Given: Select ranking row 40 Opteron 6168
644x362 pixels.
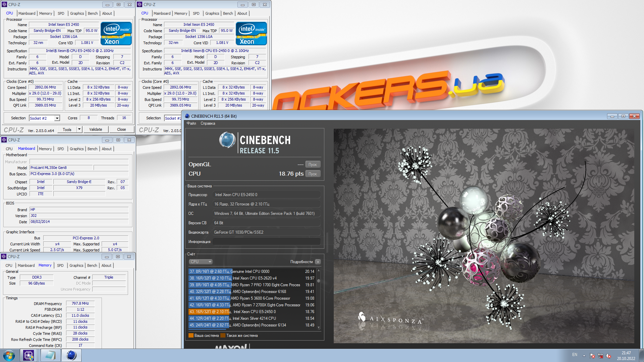Looking at the screenshot, I should (252, 292).
